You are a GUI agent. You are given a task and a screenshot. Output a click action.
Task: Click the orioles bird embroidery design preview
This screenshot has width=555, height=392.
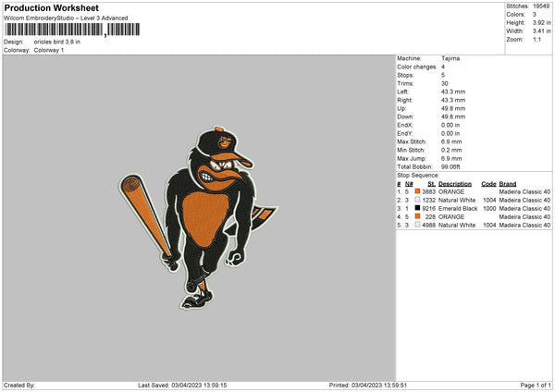coord(198,218)
